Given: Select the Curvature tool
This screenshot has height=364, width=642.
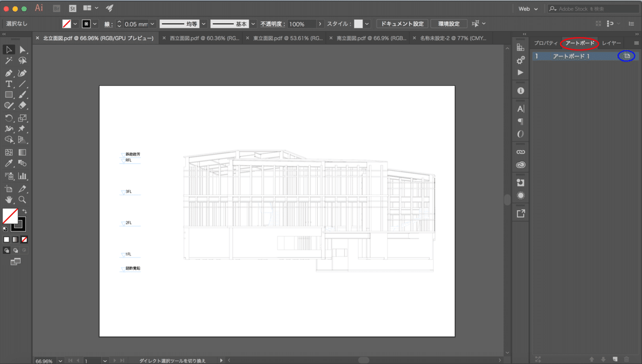Looking at the screenshot, I should click(x=22, y=73).
